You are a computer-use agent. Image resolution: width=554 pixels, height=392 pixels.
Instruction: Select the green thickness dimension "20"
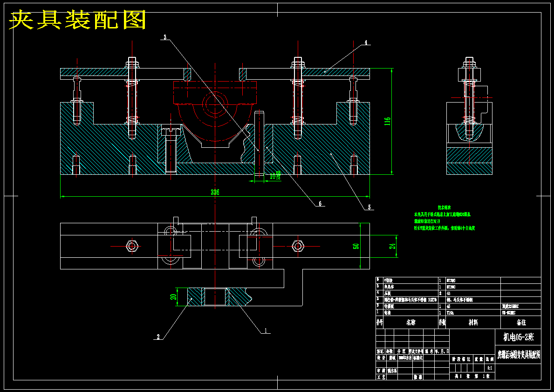(174, 297)
